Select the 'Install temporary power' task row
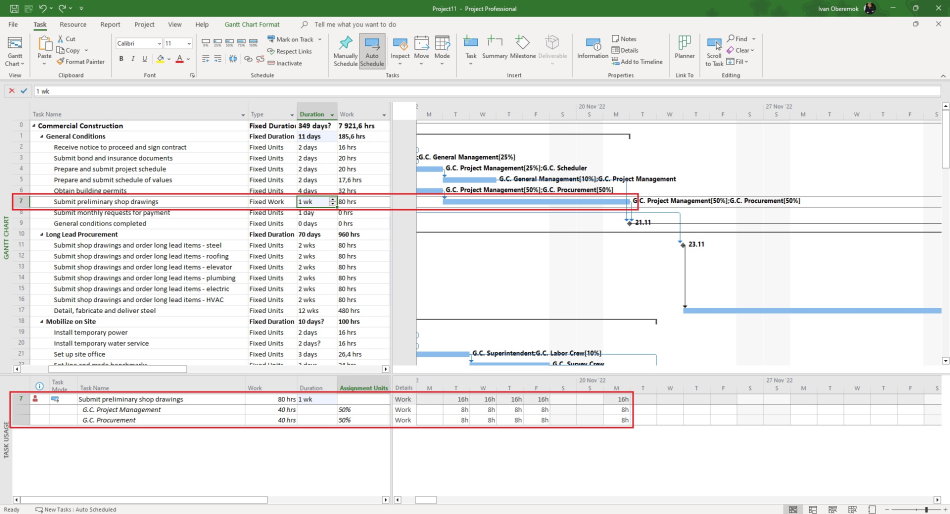The image size is (950, 514). 201,333
